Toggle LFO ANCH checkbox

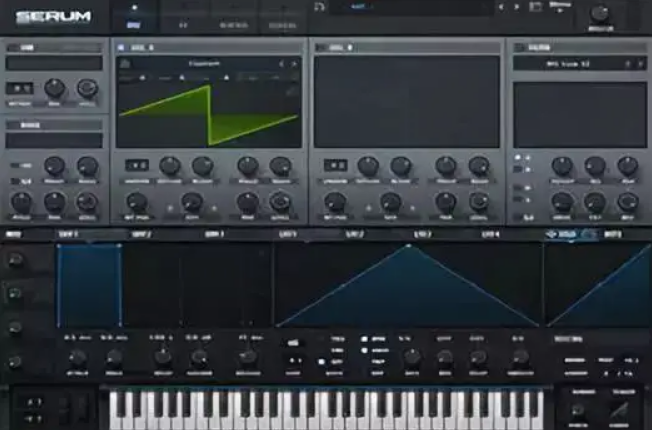pos(364,351)
